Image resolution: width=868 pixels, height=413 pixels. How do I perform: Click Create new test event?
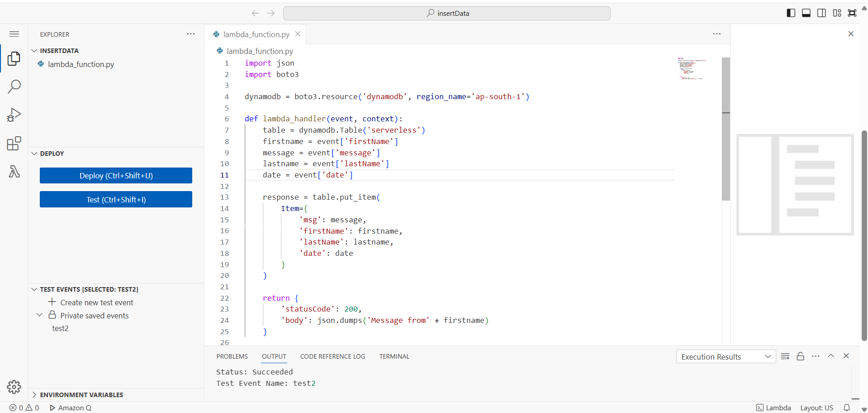click(x=96, y=303)
